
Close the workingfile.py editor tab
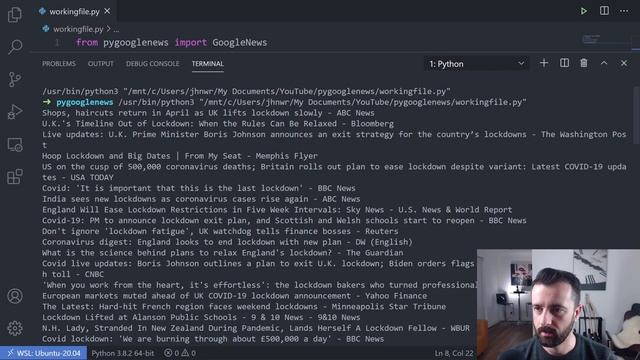(107, 11)
